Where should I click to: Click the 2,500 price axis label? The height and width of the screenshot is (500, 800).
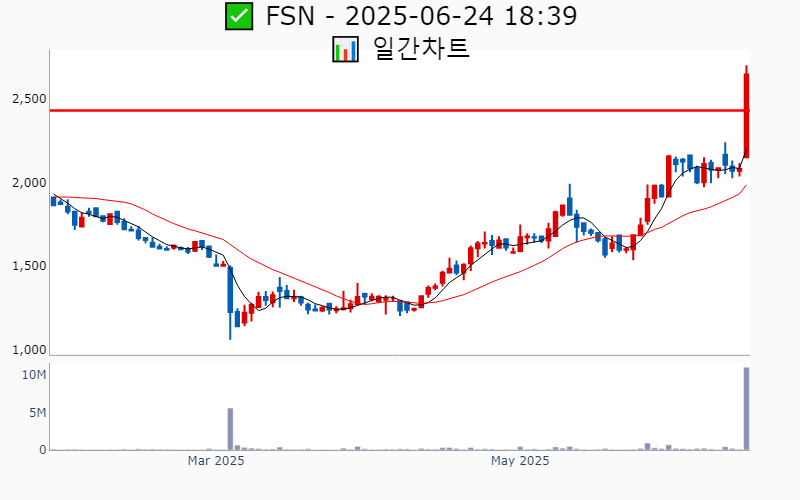[x=29, y=98]
